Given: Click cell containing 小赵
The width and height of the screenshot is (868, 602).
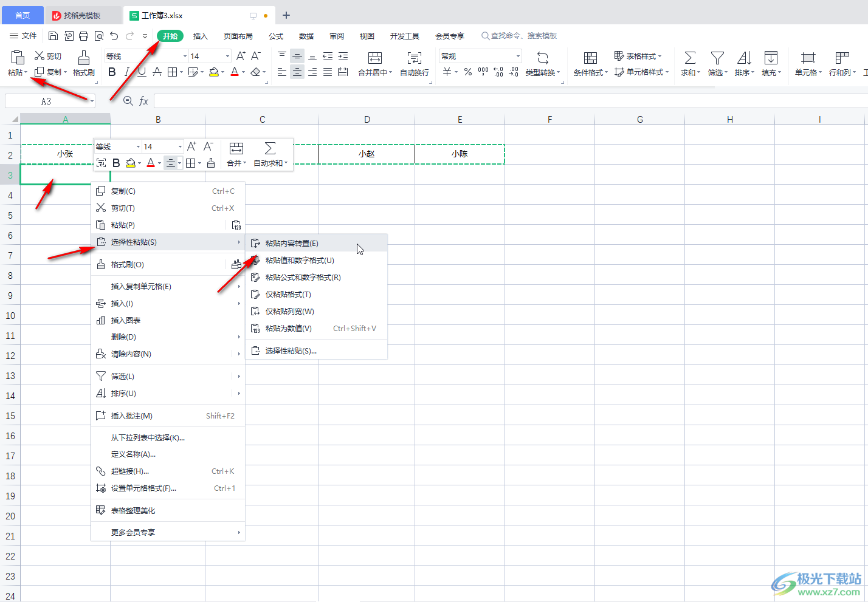Looking at the screenshot, I should (x=367, y=154).
